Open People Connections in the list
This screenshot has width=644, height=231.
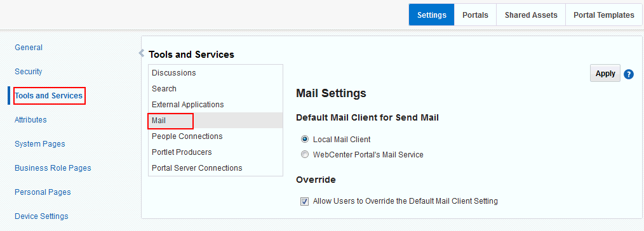216,136
